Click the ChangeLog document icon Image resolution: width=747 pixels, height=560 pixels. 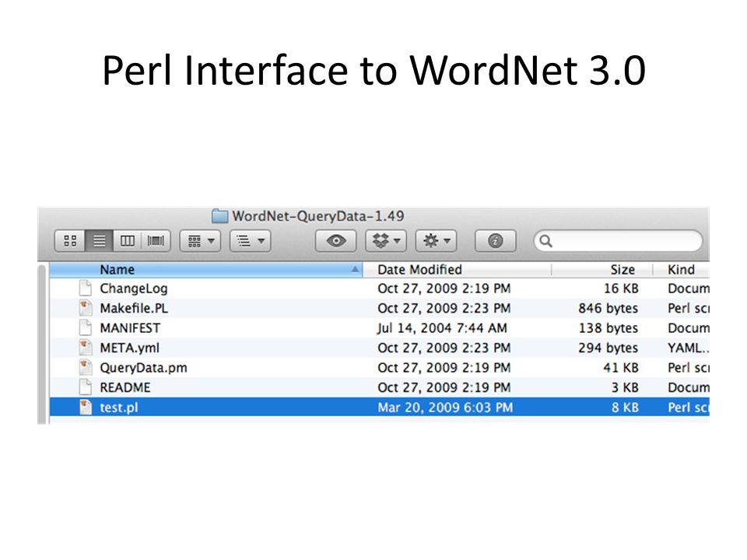86,288
